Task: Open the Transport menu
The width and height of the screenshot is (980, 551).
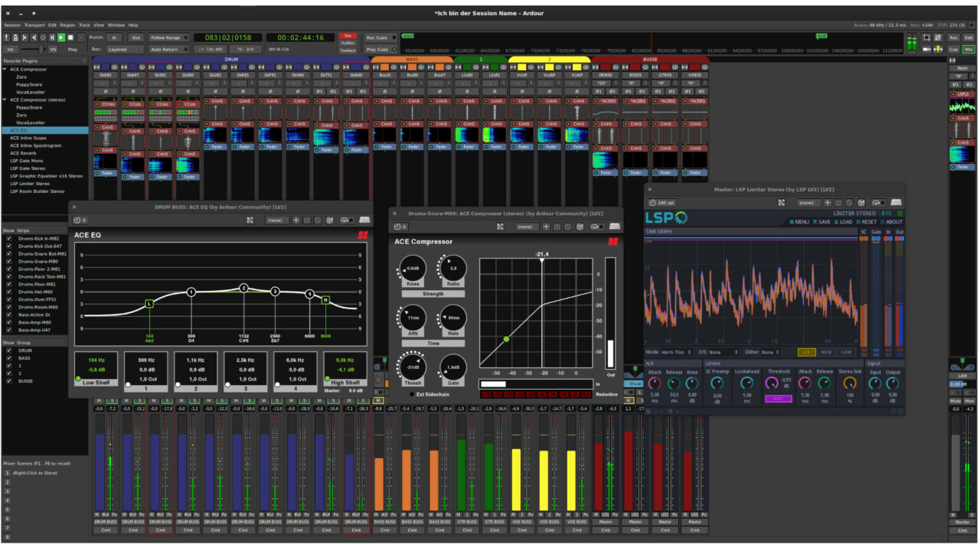Action: coord(34,24)
